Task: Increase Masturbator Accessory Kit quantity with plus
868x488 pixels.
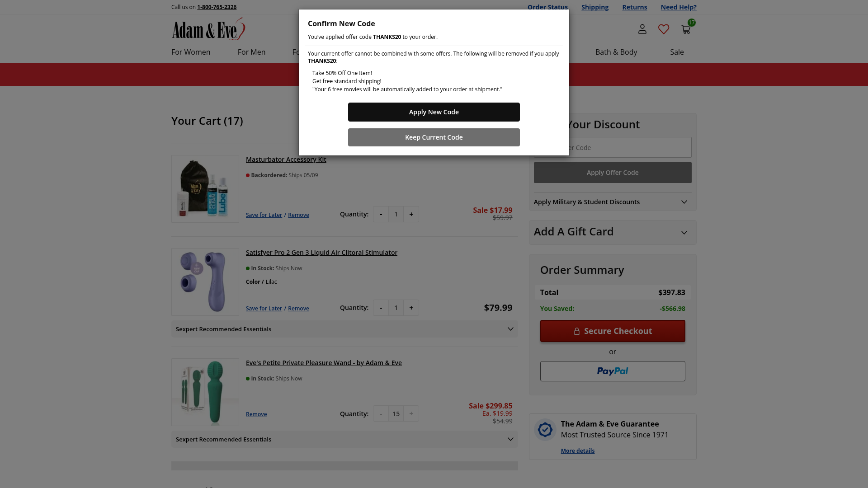Action: coord(411,214)
